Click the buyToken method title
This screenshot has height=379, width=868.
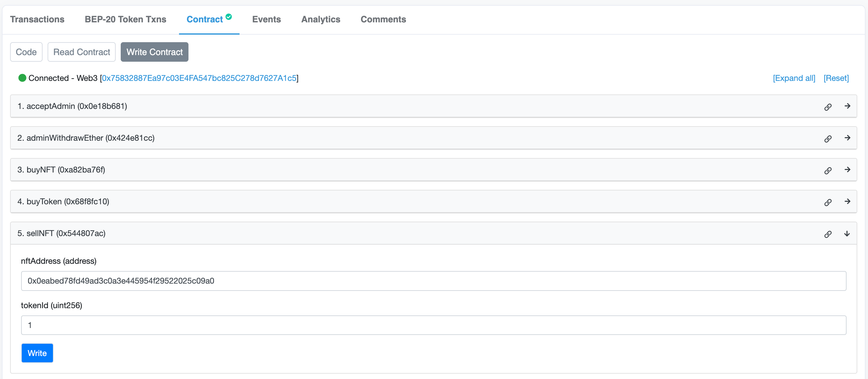[63, 201]
